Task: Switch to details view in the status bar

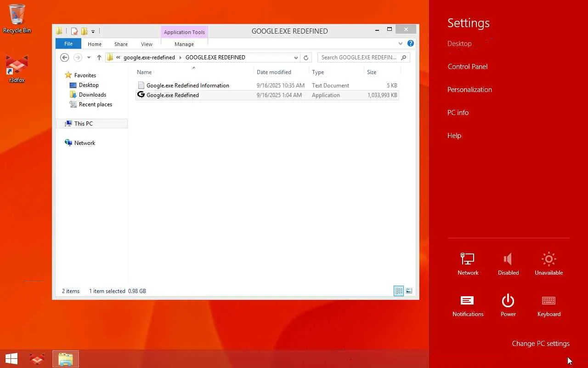Action: coord(399,291)
